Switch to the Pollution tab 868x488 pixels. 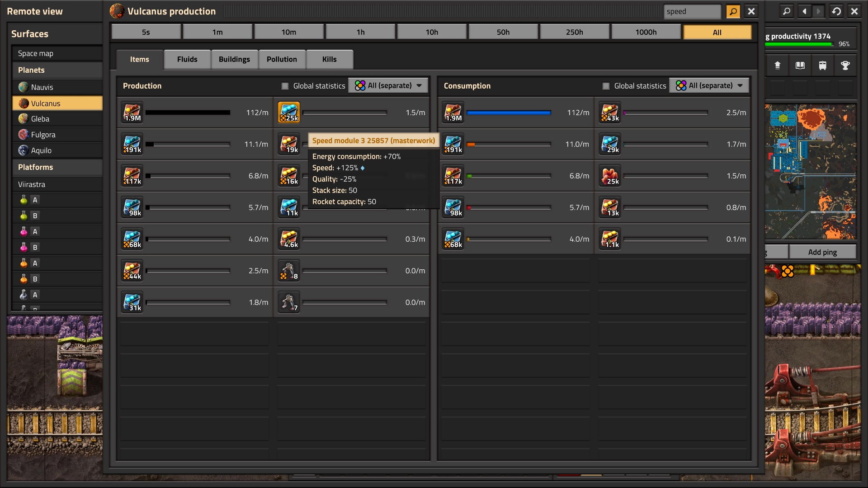tap(282, 59)
